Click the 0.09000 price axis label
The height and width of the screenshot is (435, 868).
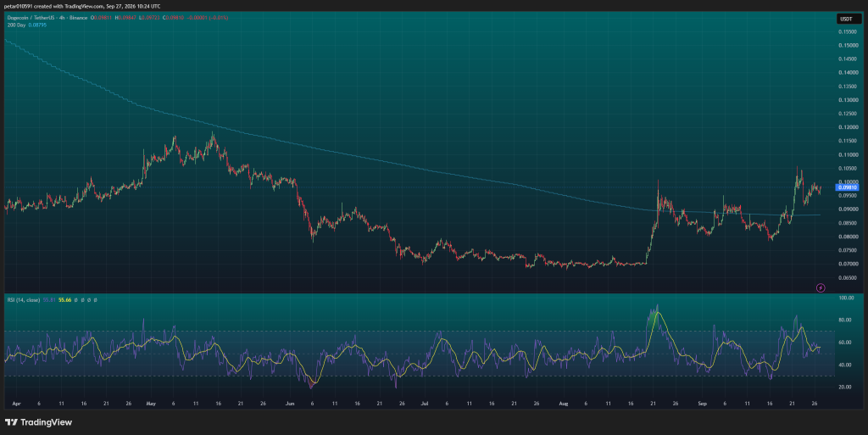click(848, 209)
